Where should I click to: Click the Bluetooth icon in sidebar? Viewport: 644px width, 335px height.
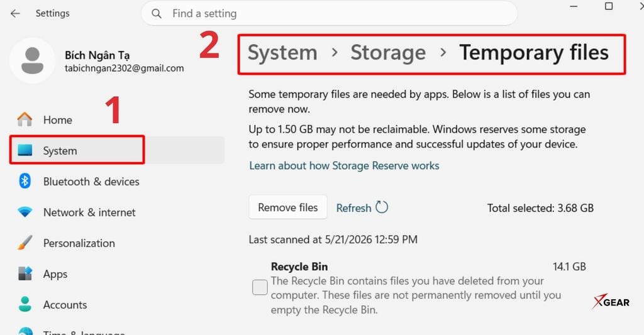[x=25, y=181]
